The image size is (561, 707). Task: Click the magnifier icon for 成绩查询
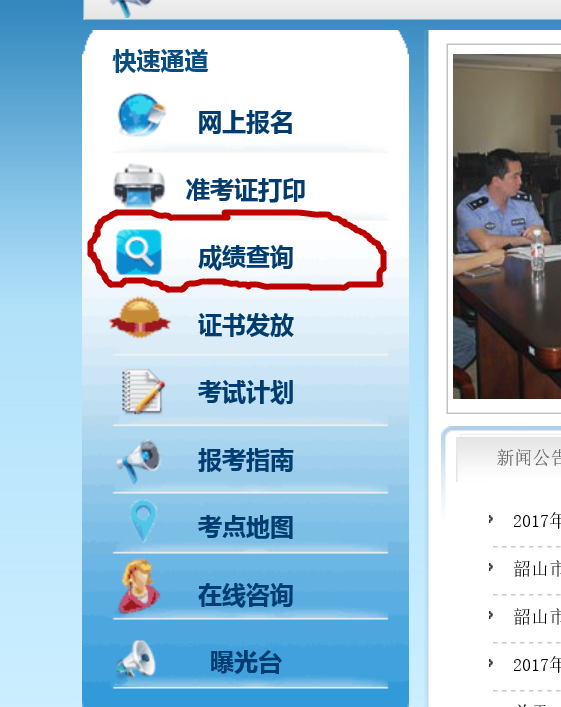(139, 252)
